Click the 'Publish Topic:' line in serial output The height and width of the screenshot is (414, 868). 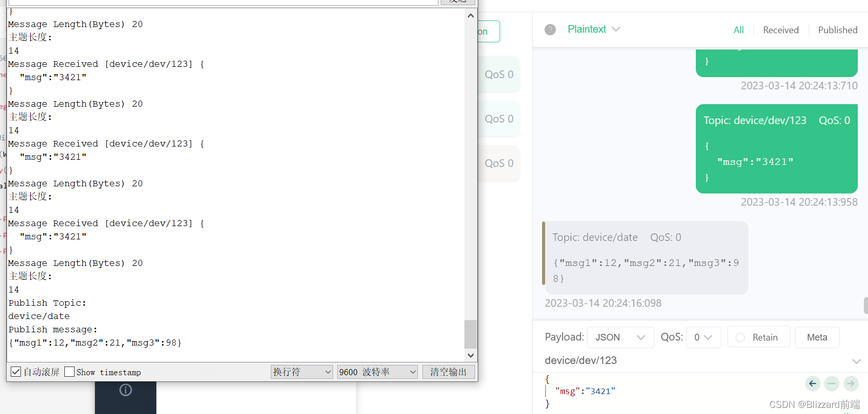tap(47, 303)
